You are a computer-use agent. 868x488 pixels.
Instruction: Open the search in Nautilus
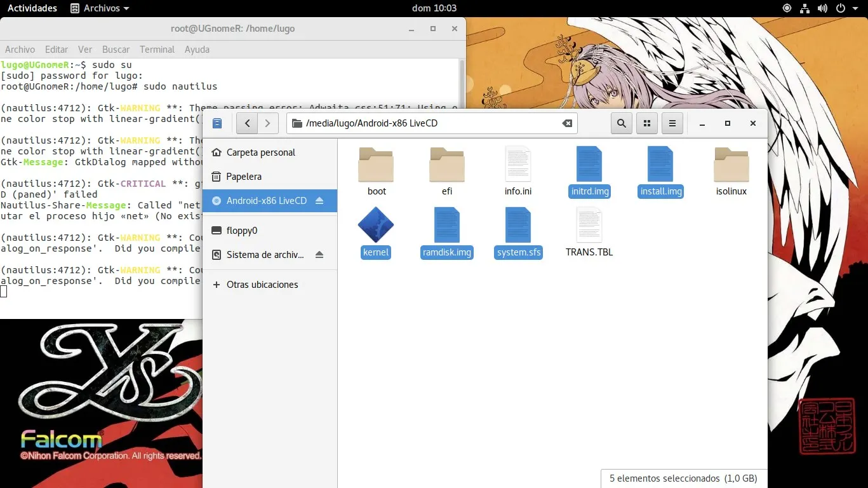(621, 123)
